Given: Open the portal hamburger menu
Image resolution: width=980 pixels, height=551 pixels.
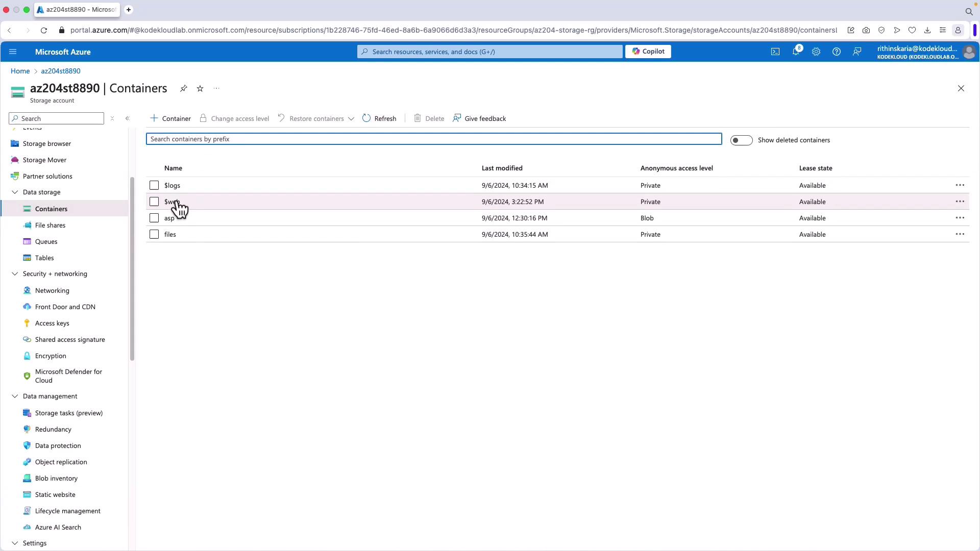Looking at the screenshot, I should (x=13, y=52).
